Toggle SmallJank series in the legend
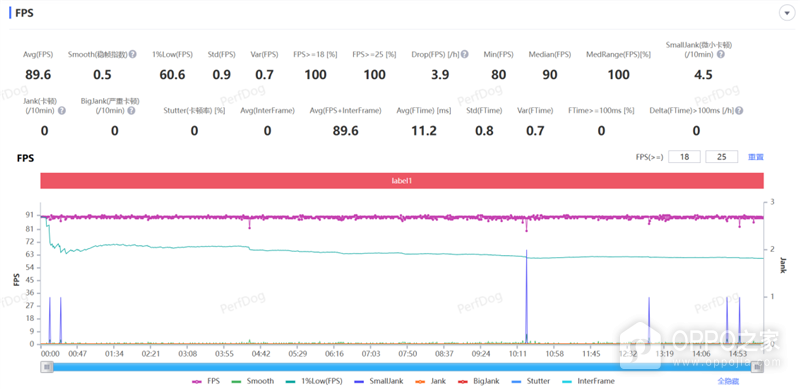This screenshot has width=800, height=389. 379,381
